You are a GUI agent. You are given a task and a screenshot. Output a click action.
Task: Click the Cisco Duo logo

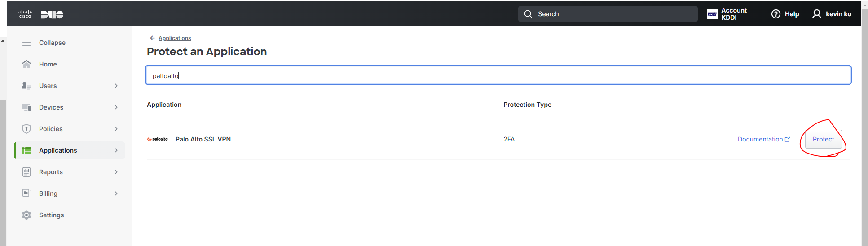40,14
